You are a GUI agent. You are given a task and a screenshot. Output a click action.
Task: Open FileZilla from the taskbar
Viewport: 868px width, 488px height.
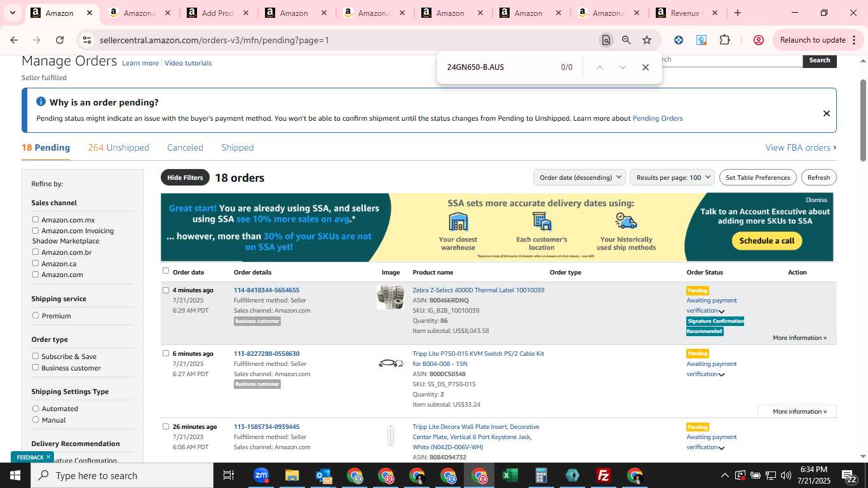click(x=604, y=475)
